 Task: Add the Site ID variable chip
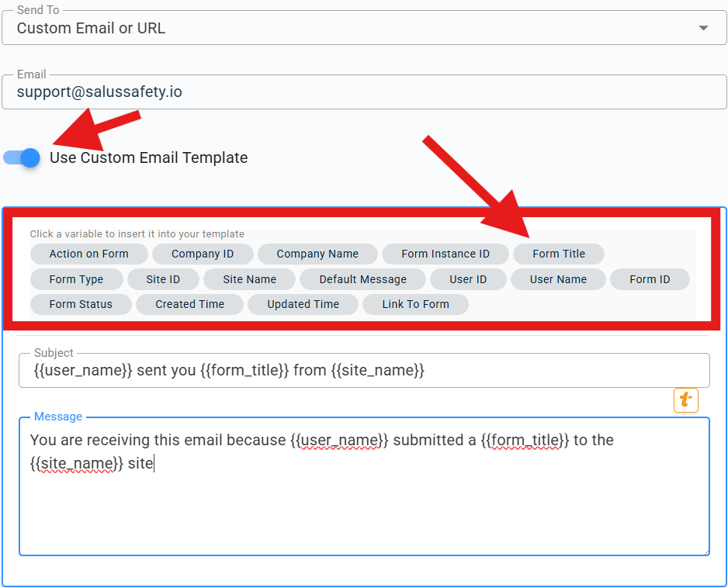point(163,279)
